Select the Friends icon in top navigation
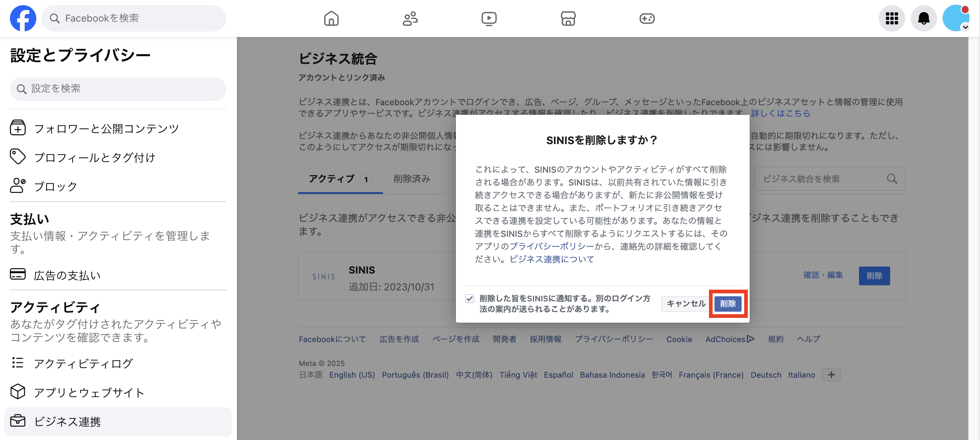Viewport: 980px width, 440px height. point(410,18)
